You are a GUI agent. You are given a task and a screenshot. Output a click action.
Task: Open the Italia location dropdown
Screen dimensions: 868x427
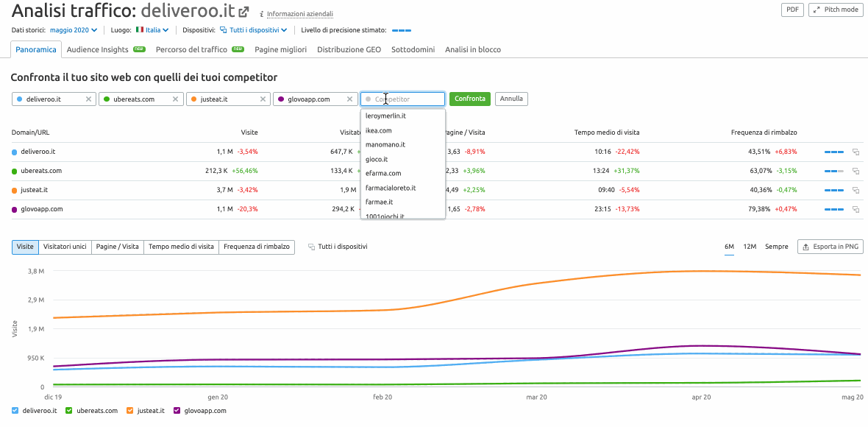click(152, 30)
